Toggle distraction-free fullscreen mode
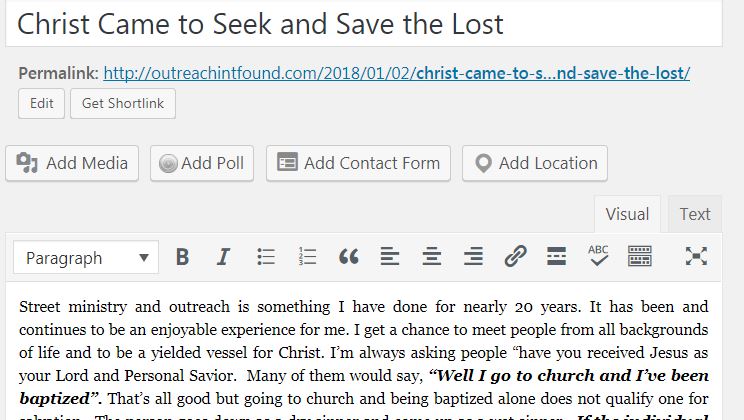 696,257
